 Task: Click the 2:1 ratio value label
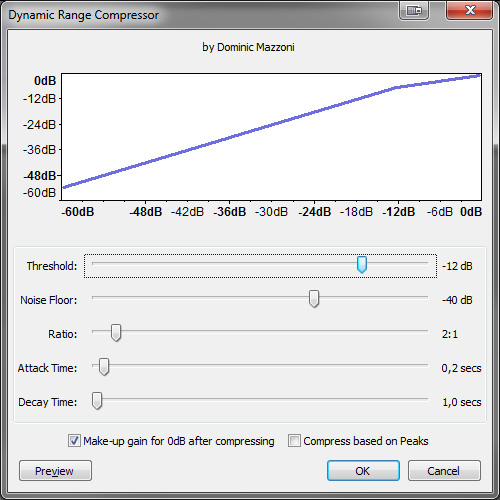pyautogui.click(x=450, y=334)
